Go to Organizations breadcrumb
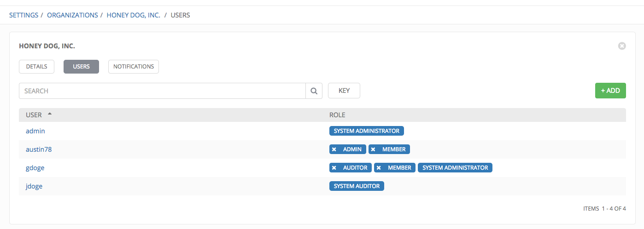This screenshot has width=644, height=229. 72,15
